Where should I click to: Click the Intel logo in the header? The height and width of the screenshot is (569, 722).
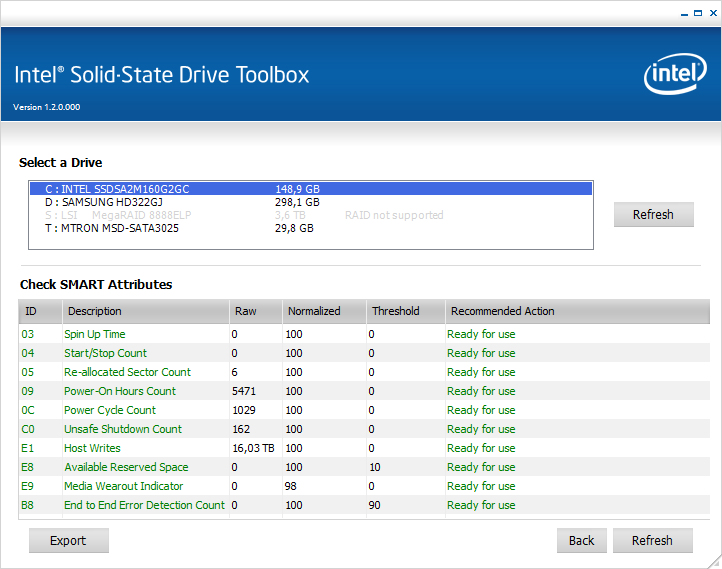pos(675,74)
